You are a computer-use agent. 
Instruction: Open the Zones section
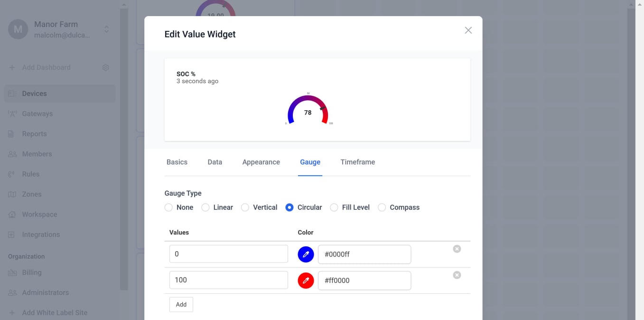click(x=31, y=194)
